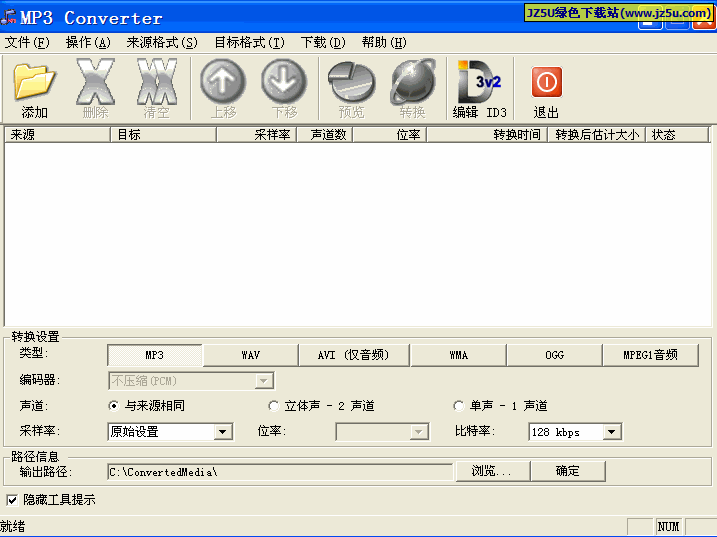
Task: Select the MP3 type button
Action: (x=155, y=355)
